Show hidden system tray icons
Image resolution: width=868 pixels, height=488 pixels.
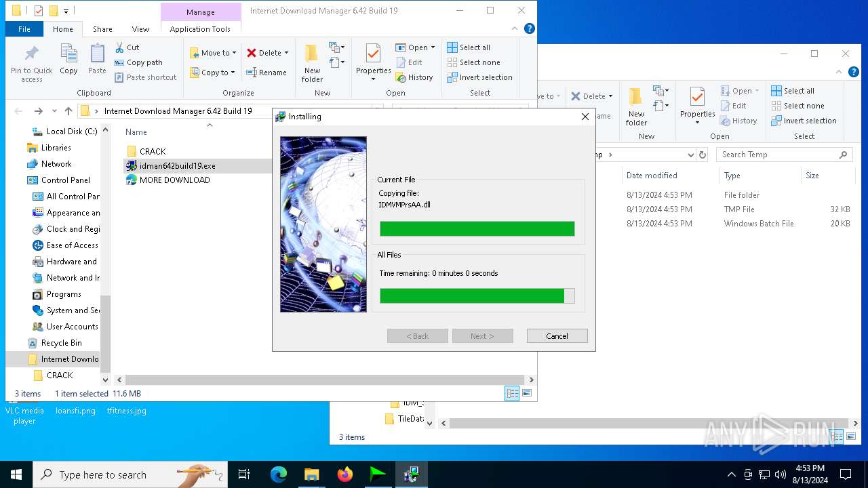click(x=731, y=474)
